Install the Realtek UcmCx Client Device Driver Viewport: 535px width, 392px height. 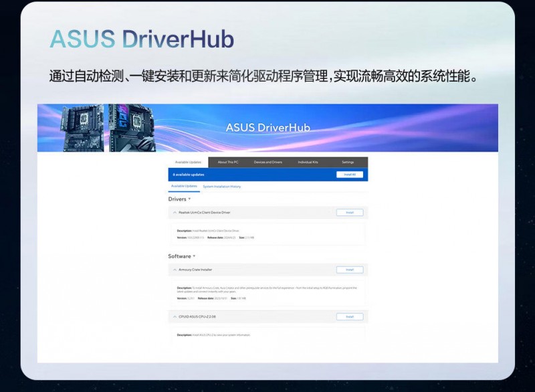pos(349,213)
